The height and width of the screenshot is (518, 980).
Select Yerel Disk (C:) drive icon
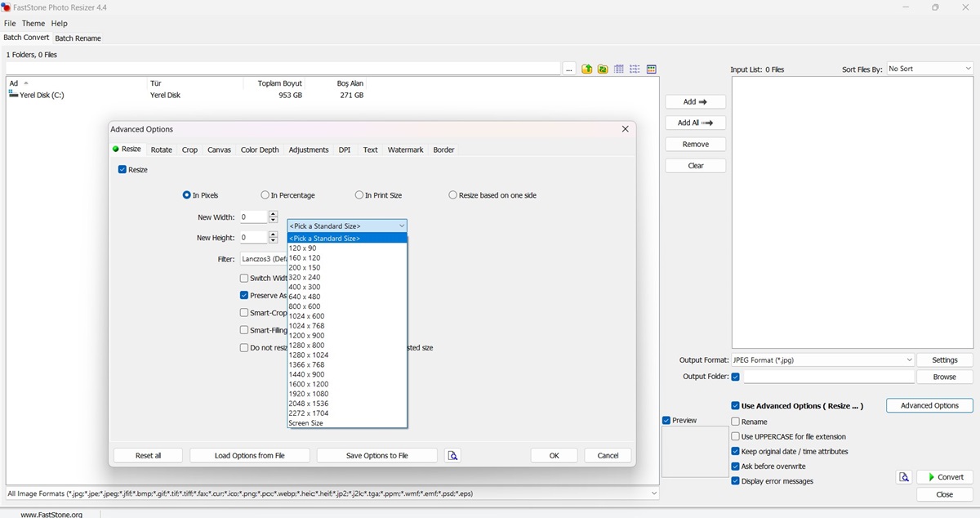tap(13, 95)
